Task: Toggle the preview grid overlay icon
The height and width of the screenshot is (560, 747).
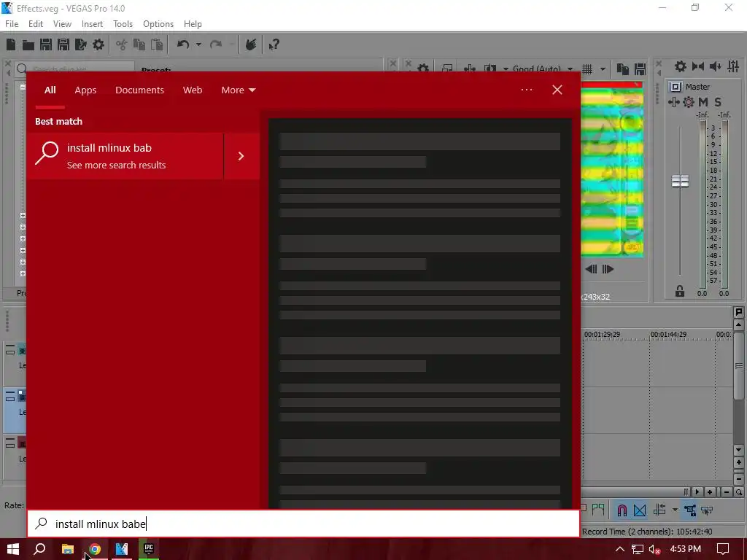Action: (x=587, y=69)
